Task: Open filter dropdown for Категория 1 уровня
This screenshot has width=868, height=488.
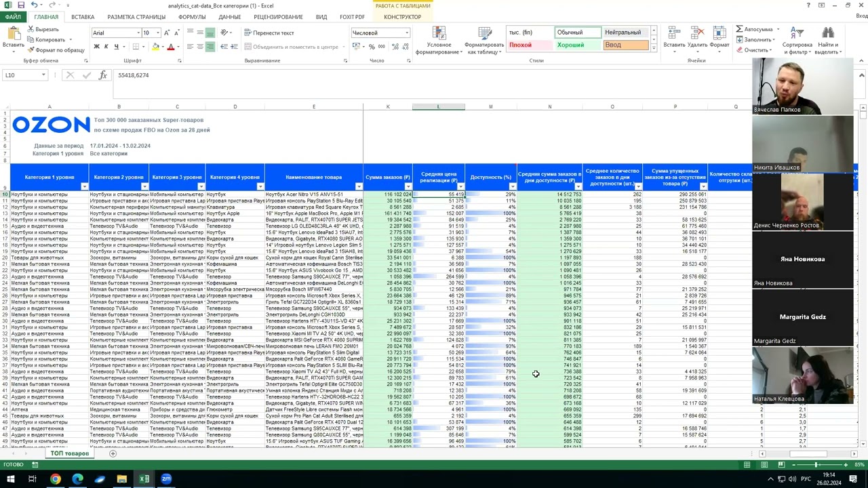Action: point(84,186)
